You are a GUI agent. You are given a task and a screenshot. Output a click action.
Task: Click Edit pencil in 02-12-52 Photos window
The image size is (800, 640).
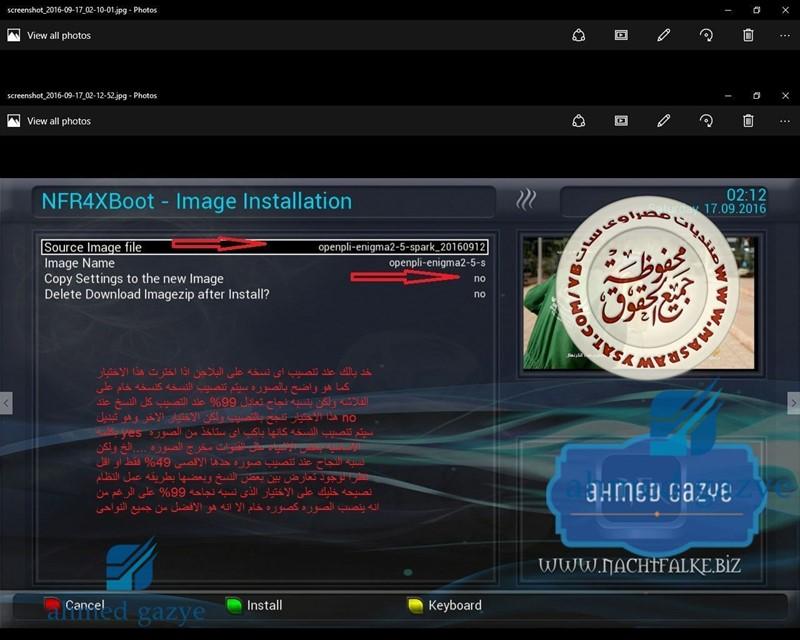pyautogui.click(x=663, y=121)
